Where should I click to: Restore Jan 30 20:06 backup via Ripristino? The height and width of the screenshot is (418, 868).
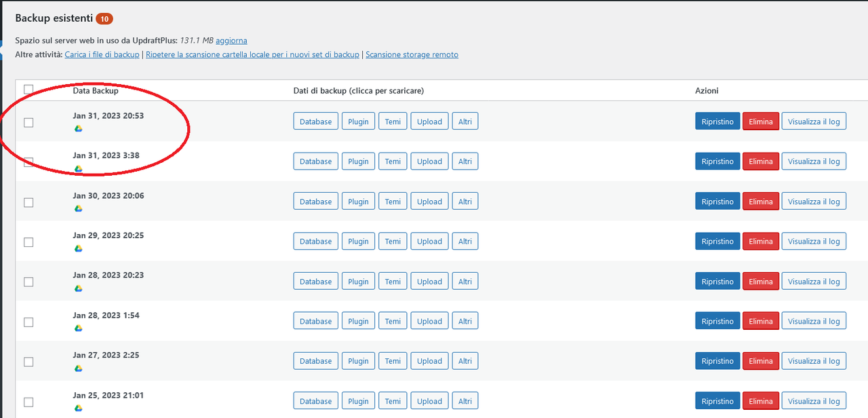click(717, 202)
